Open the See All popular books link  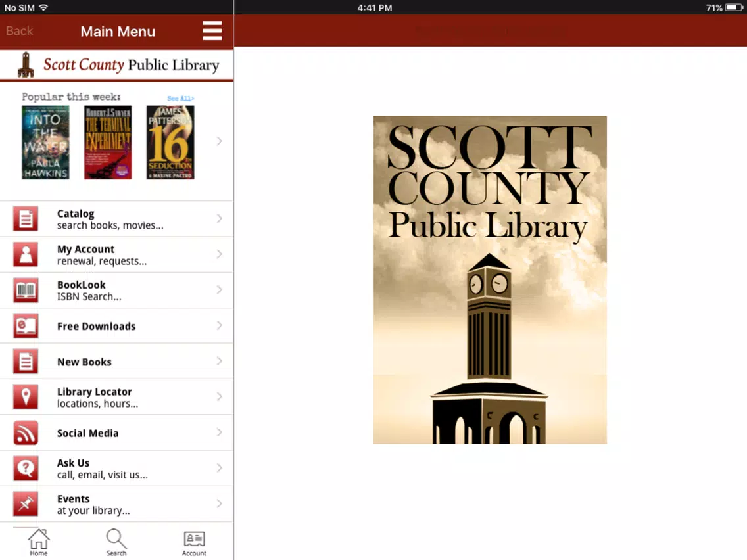click(181, 98)
